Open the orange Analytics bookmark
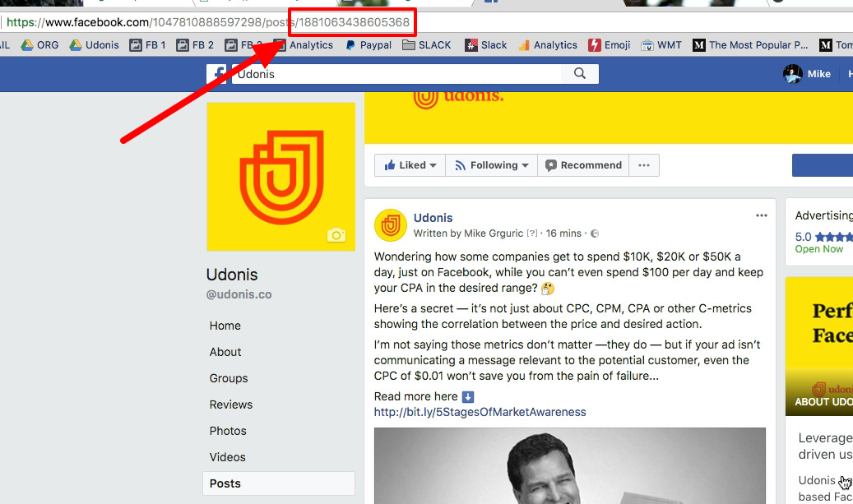Screen dimensions: 853x504 coord(548,45)
